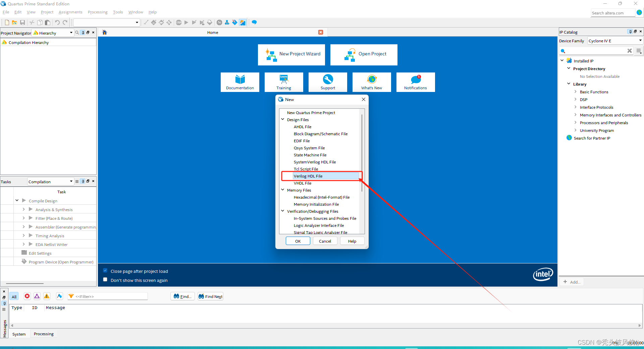Click the Programmer toolbar icon
Screen dimensions: 644x349
click(x=235, y=22)
